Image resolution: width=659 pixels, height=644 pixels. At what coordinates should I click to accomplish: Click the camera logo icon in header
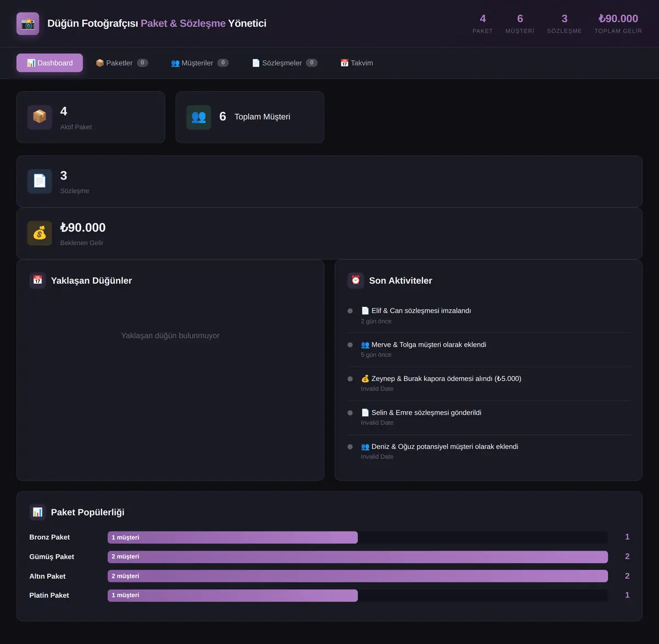pos(28,24)
